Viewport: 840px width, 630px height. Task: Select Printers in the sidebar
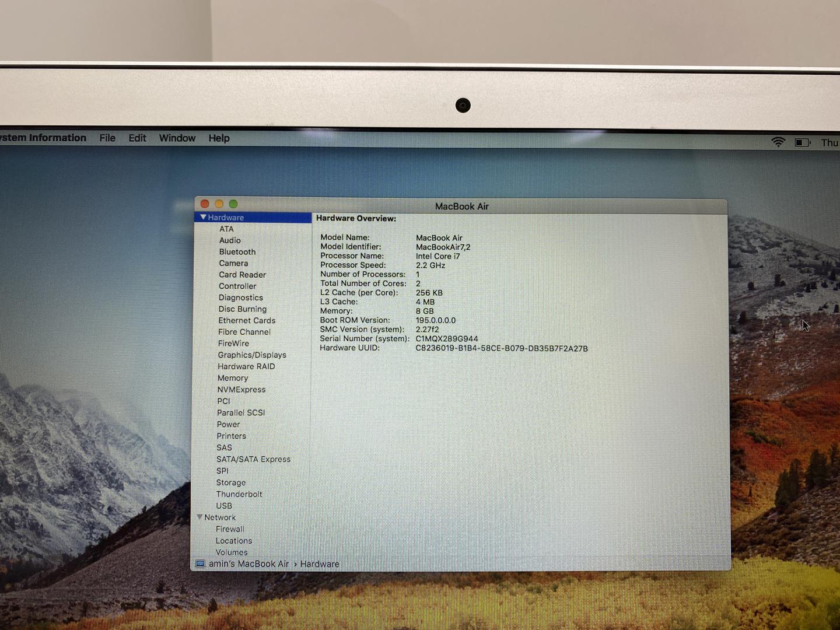pos(232,436)
